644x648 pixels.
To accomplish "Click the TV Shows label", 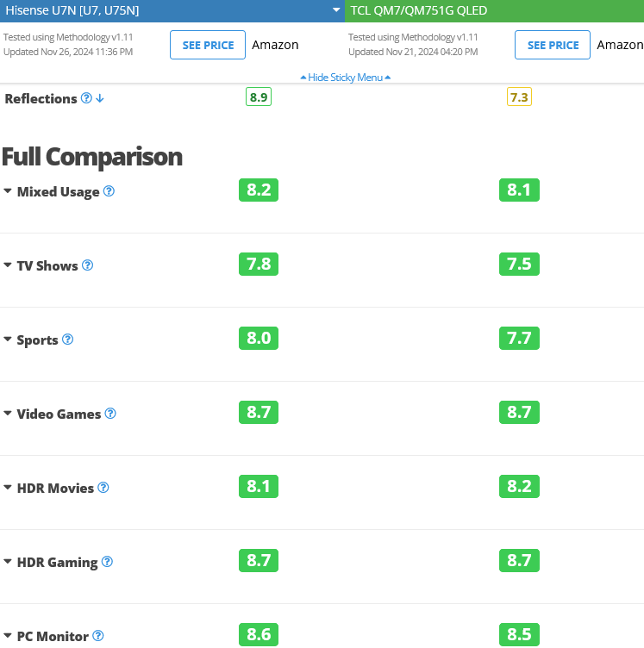I will (47, 265).
